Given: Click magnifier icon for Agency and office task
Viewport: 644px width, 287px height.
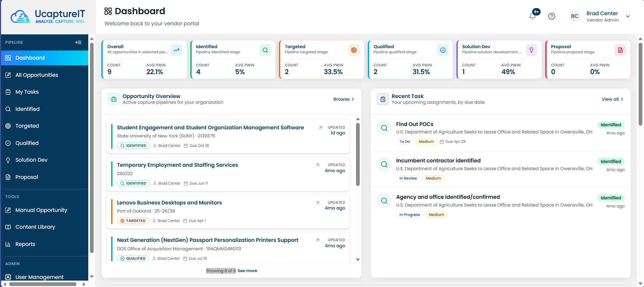Looking at the screenshot, I should click(x=384, y=201).
